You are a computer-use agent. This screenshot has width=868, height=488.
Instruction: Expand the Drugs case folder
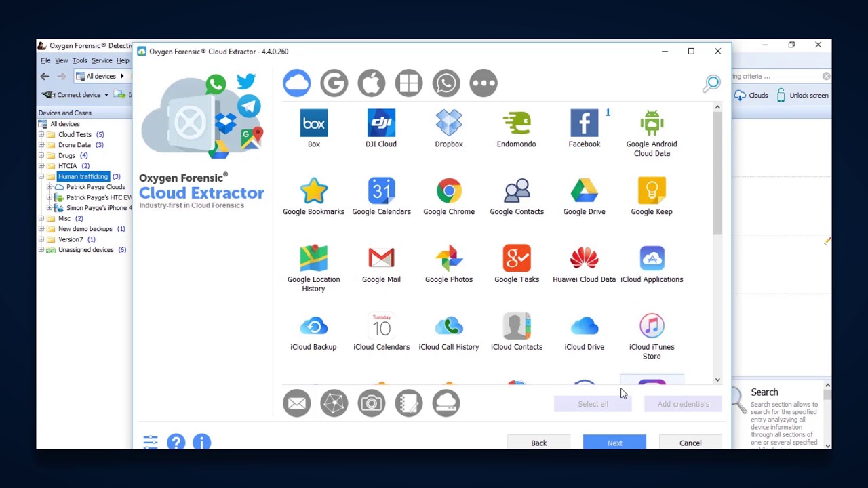41,155
